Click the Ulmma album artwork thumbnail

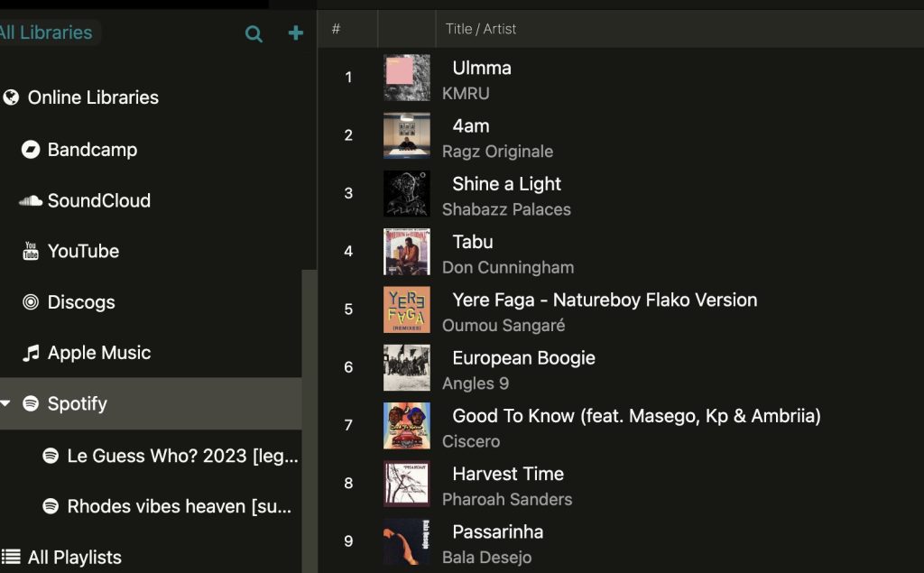(x=407, y=78)
